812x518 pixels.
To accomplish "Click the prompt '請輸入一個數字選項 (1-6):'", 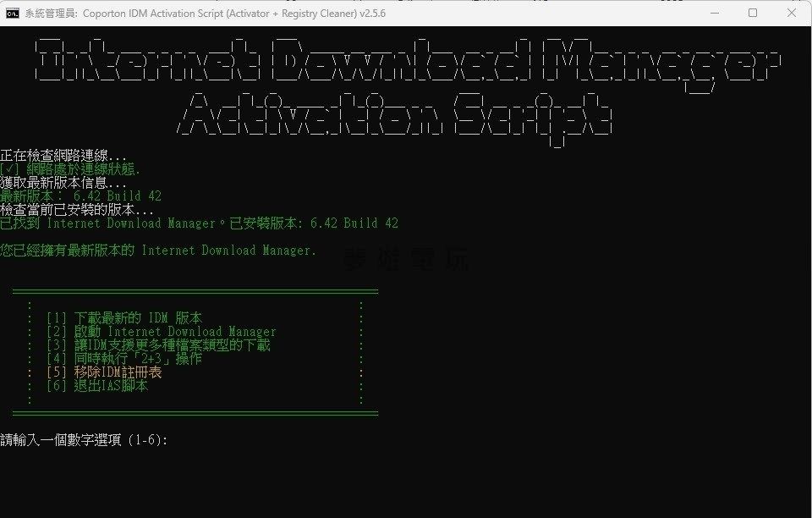I will click(84, 440).
